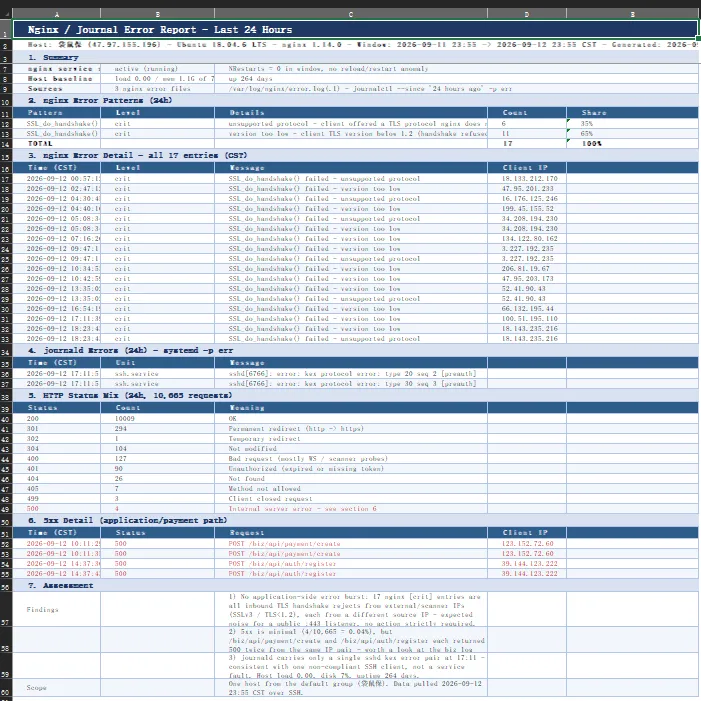Viewport: 701px width, 701px height.
Task: Click the total count '17' cell
Action: (x=527, y=144)
